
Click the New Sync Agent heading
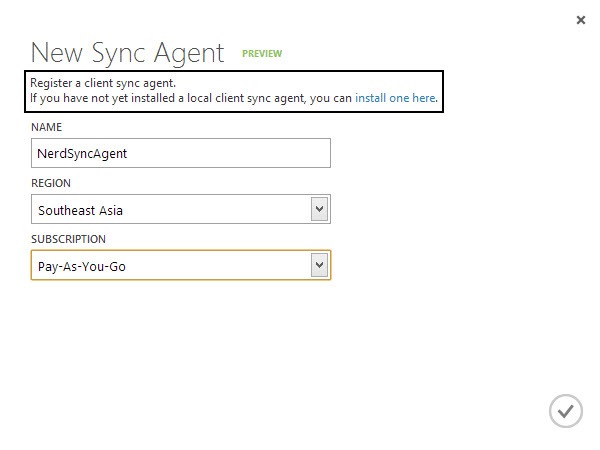tap(127, 53)
